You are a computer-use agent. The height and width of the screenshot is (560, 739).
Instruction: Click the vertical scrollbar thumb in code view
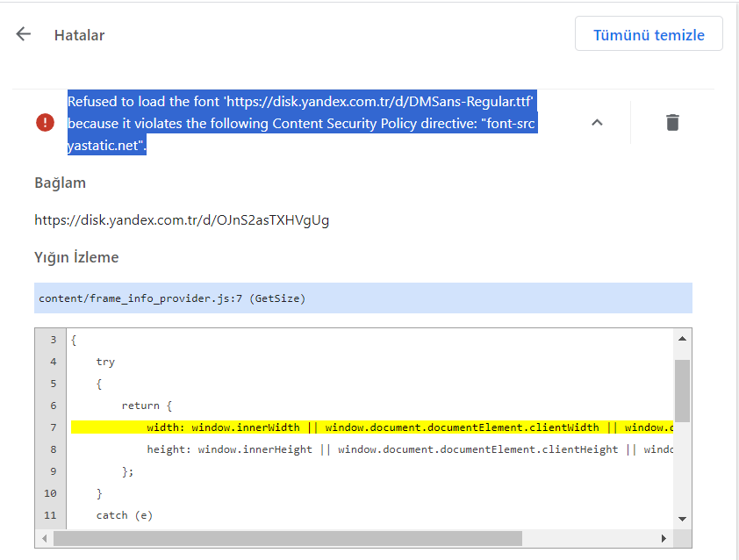coord(682,391)
